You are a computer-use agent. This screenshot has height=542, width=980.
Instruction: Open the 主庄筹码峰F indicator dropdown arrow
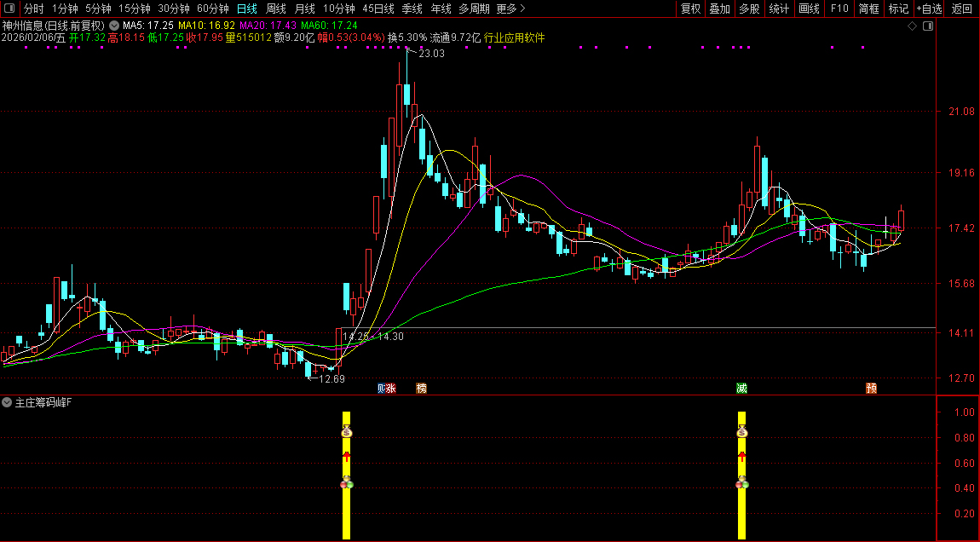[7, 402]
